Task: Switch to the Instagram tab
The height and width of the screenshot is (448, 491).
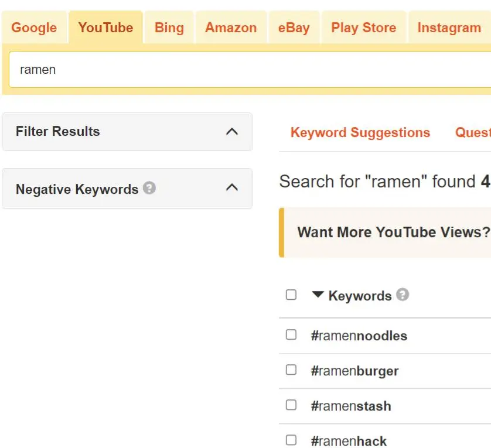Action: coord(448,27)
